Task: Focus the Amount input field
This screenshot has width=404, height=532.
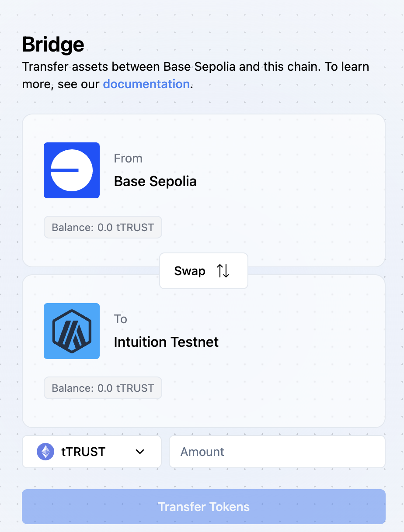Action: 277,452
